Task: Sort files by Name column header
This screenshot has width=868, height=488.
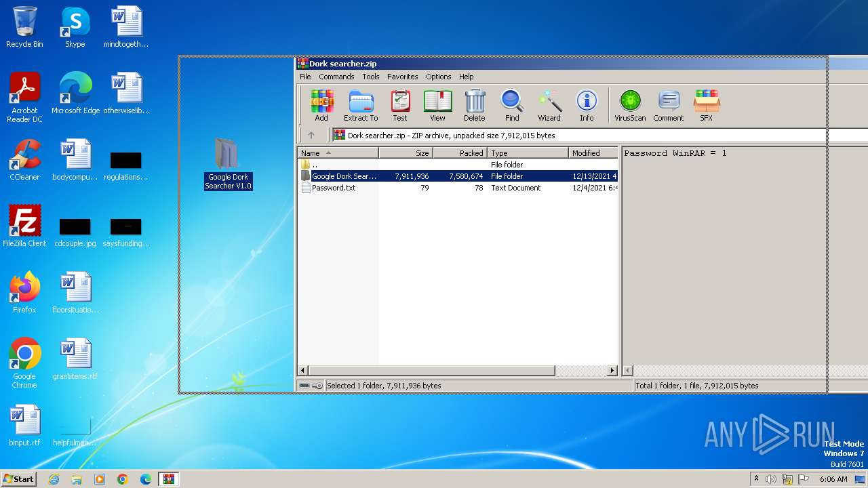Action: (x=338, y=153)
